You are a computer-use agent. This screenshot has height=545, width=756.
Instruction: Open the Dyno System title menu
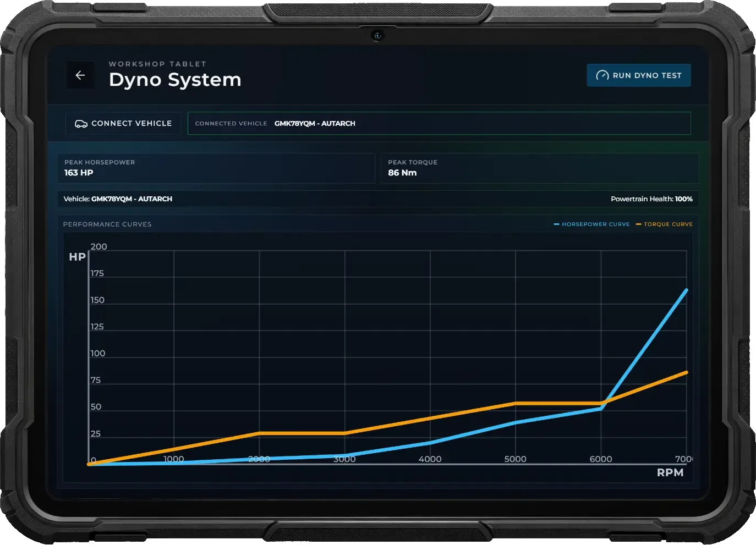(x=175, y=79)
